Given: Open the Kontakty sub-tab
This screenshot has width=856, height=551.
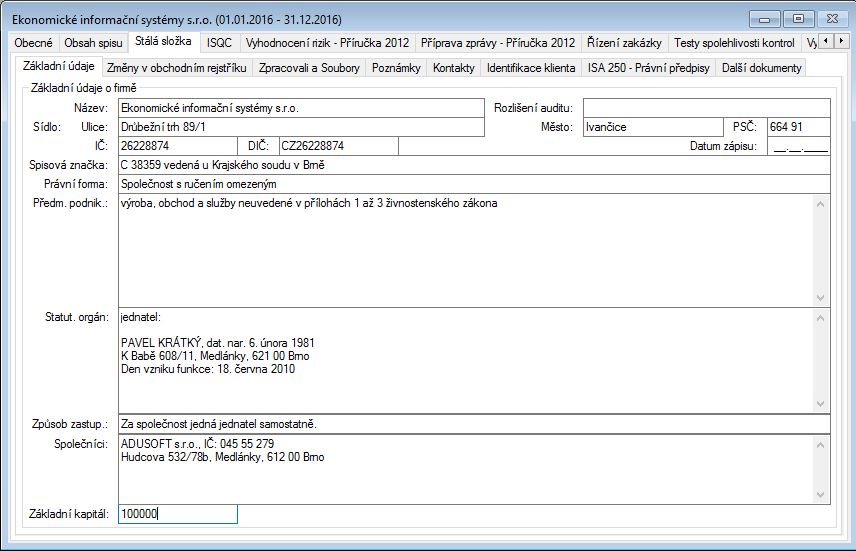Looking at the screenshot, I should (454, 68).
